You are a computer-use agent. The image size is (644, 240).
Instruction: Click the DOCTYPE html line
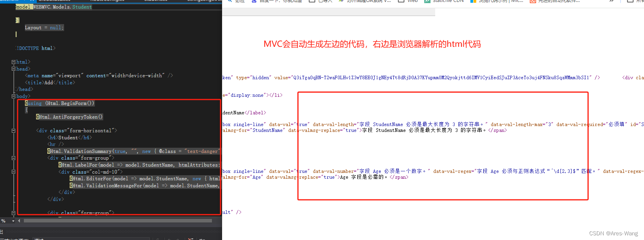(36, 48)
